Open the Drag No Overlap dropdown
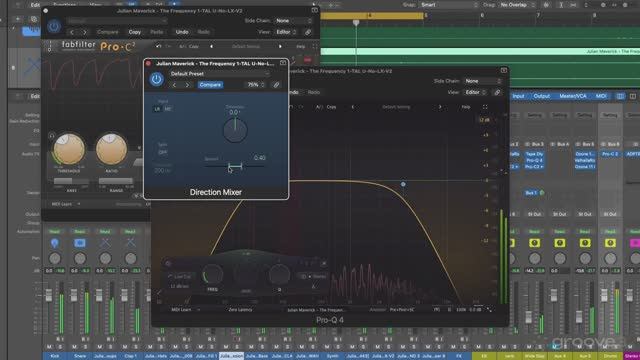640x360 pixels. (517, 5)
